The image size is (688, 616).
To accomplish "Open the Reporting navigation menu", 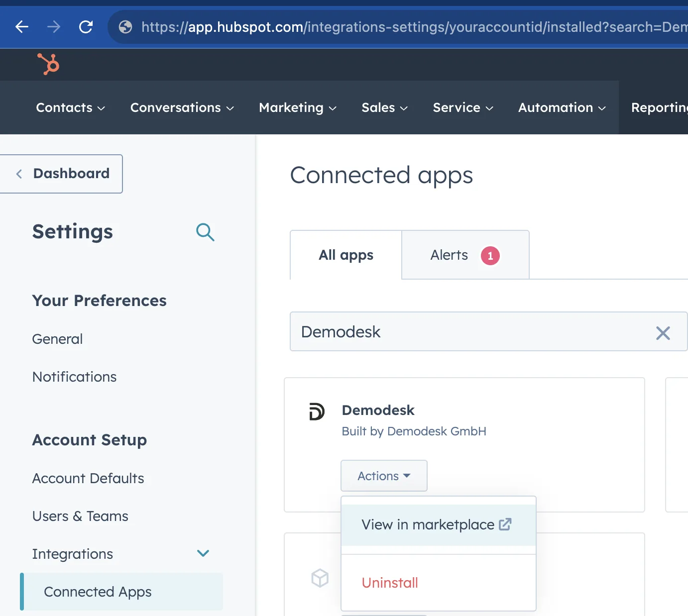I will (660, 107).
